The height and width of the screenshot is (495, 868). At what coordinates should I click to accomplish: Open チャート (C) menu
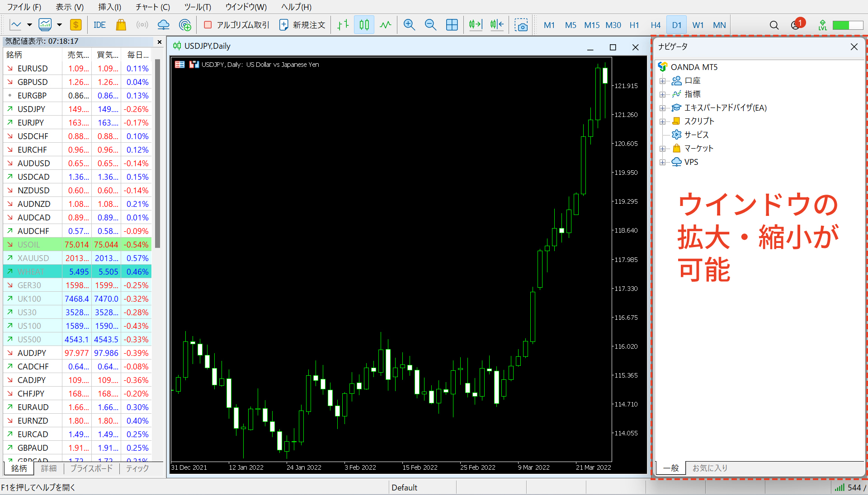click(153, 7)
